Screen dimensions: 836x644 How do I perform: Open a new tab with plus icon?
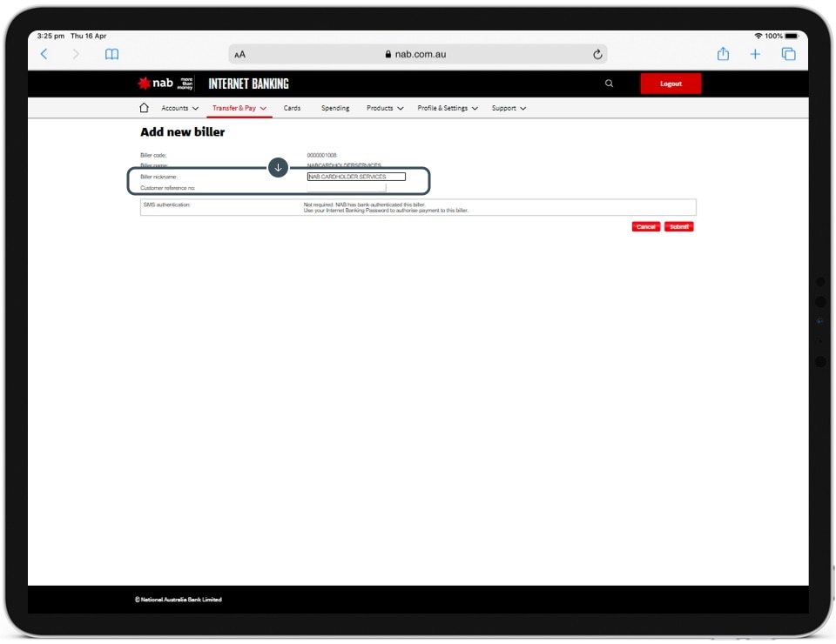pos(755,54)
